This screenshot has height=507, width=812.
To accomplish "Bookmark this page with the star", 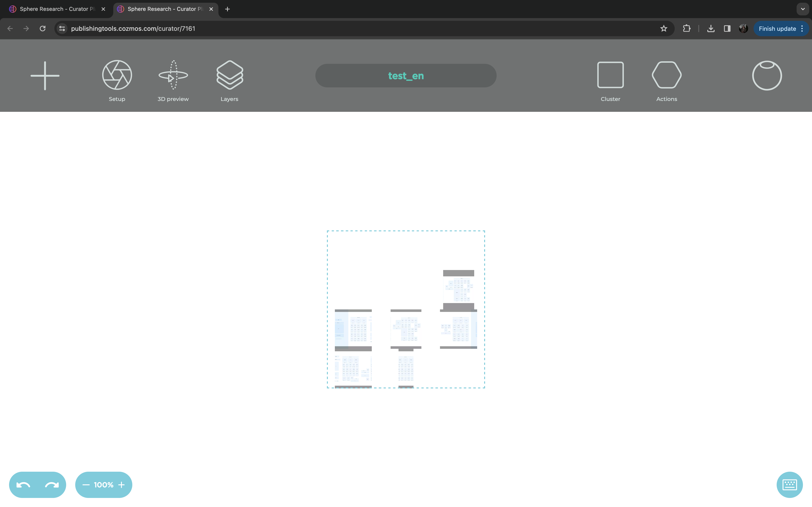I will click(x=664, y=29).
